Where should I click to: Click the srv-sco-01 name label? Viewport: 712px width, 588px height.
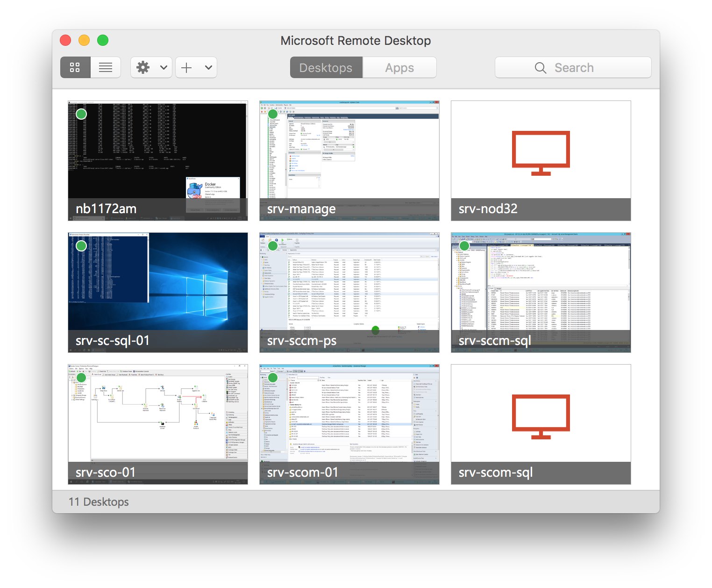pyautogui.click(x=105, y=473)
